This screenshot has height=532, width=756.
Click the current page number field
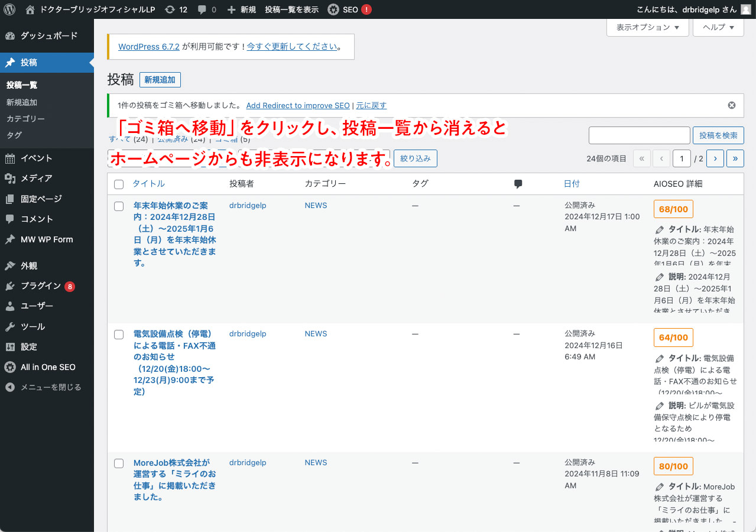pos(682,158)
